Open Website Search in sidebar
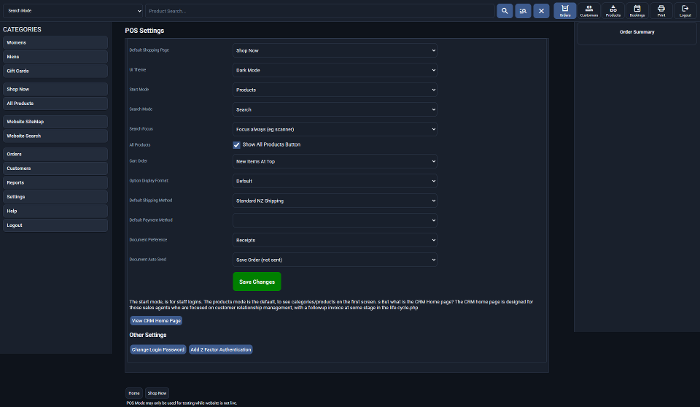Viewport: 700px width, 407px height. pyautogui.click(x=55, y=136)
